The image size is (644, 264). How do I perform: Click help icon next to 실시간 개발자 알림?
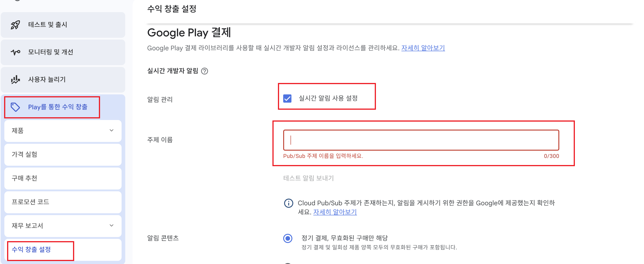click(x=204, y=71)
